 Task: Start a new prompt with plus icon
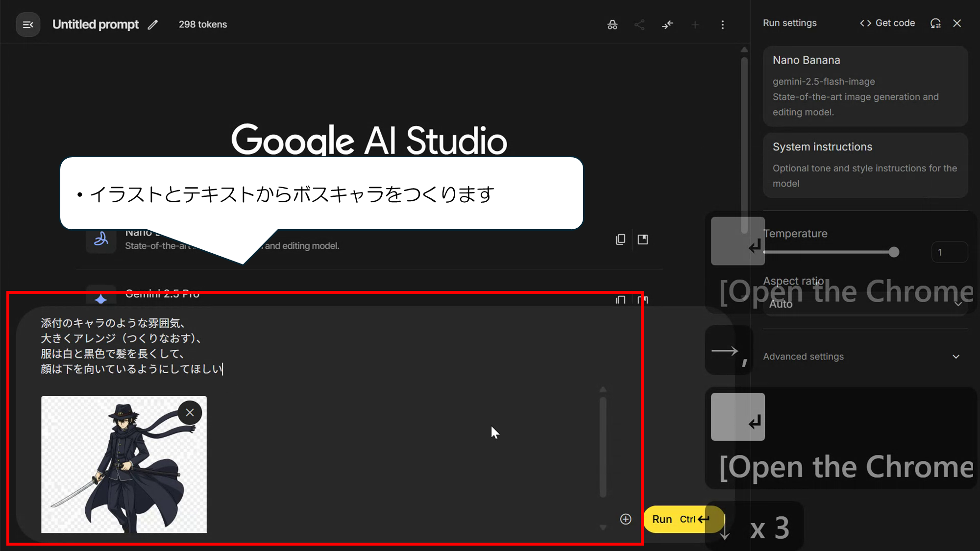(695, 24)
